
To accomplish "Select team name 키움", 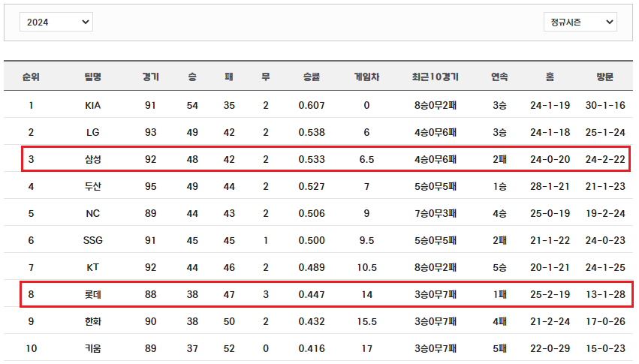I will 93,348.
